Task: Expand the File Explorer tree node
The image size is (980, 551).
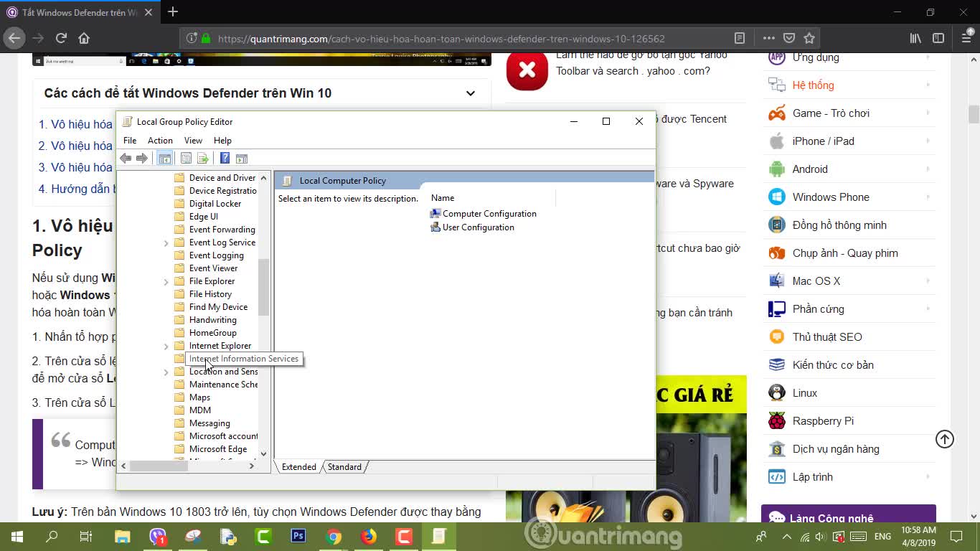Action: pyautogui.click(x=166, y=282)
